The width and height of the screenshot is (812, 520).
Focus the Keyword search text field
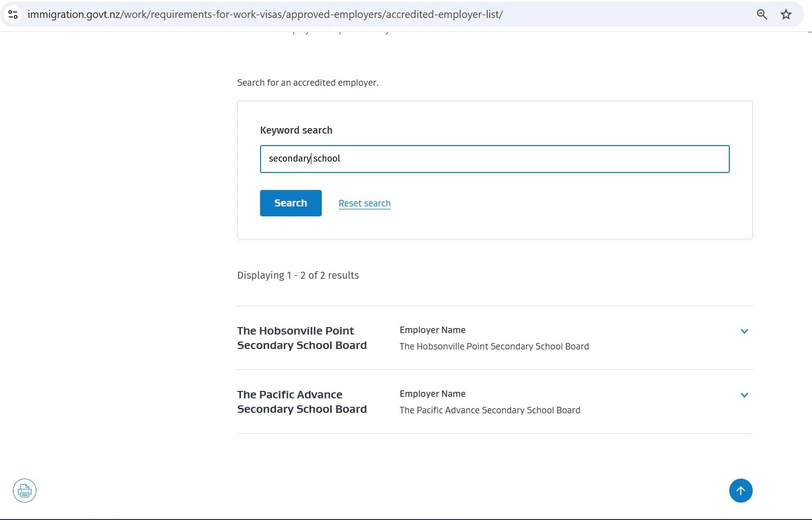pyautogui.click(x=494, y=159)
